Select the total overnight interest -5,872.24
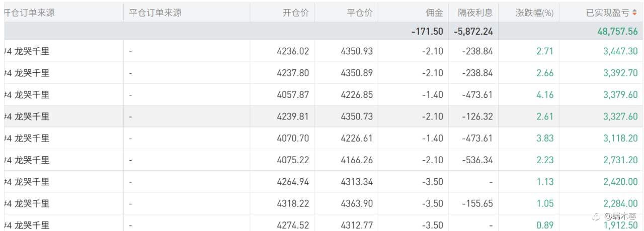 coord(473,31)
